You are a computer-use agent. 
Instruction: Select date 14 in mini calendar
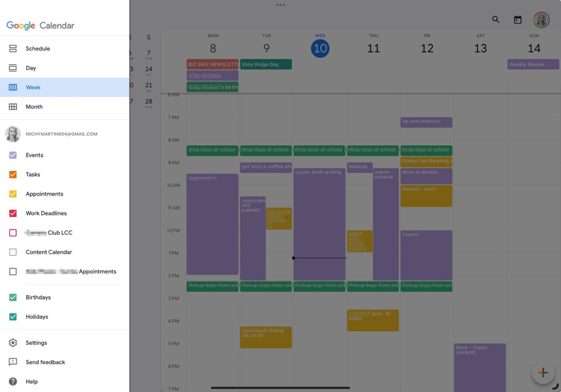[x=149, y=69]
